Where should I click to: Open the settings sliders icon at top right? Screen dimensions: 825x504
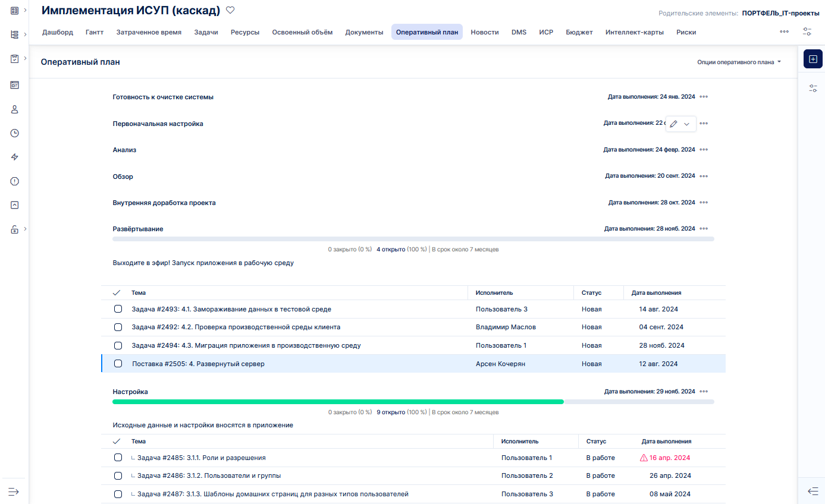807,32
